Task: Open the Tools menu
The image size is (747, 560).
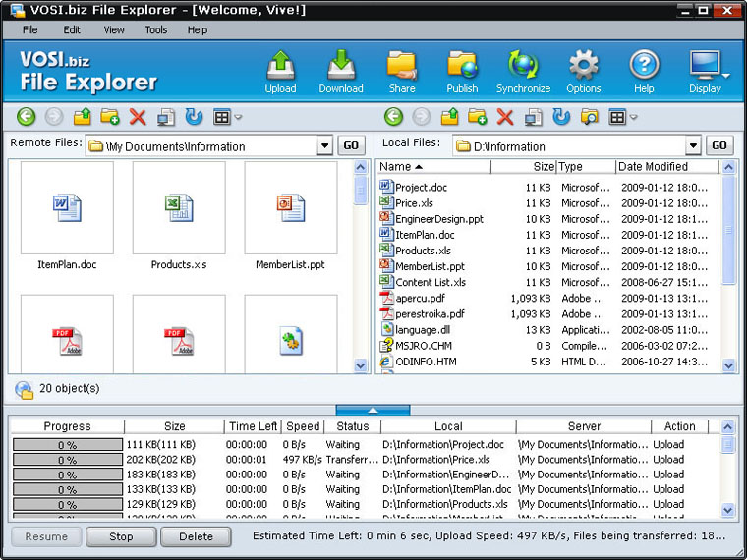Action: pos(156,30)
